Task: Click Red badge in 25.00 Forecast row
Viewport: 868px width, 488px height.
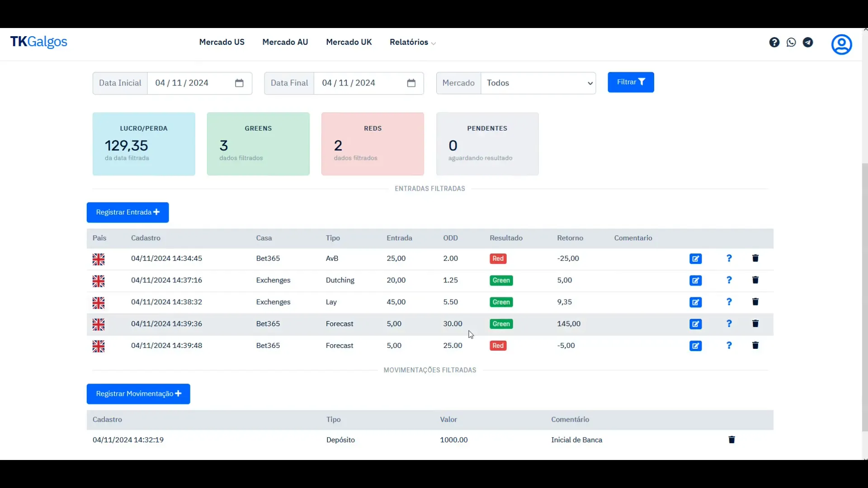Action: 498,346
